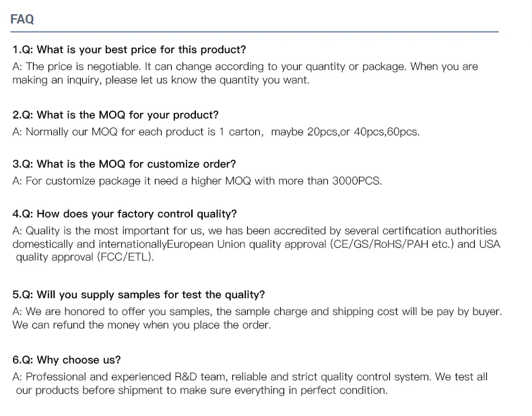The image size is (532, 416).
Task: Select the "Why choose us?" question
Action: (67, 360)
